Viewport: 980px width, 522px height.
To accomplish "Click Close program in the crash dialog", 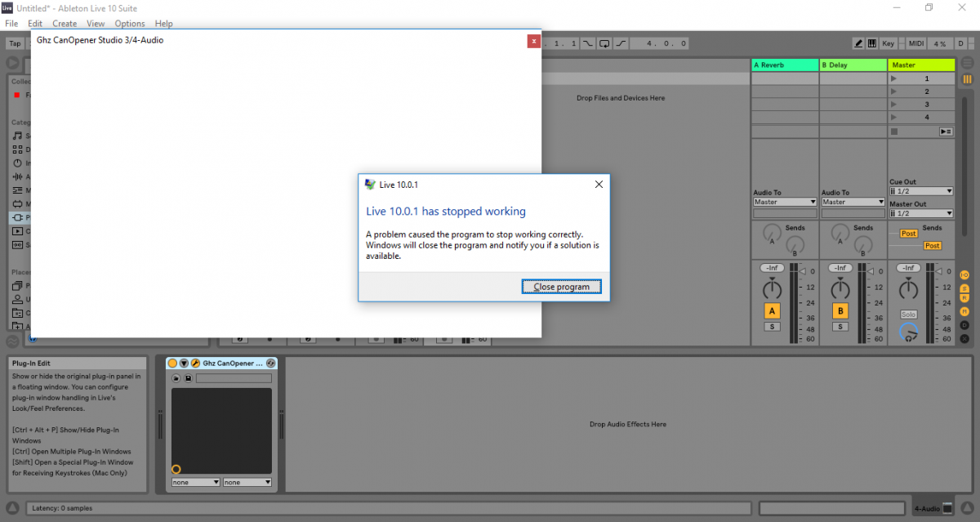I will pos(561,287).
